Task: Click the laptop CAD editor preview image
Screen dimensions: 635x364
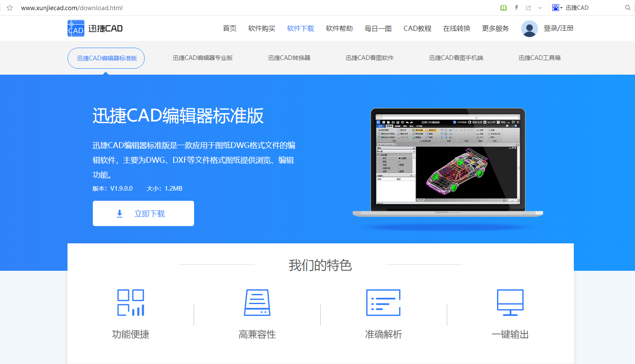Action: pyautogui.click(x=448, y=163)
